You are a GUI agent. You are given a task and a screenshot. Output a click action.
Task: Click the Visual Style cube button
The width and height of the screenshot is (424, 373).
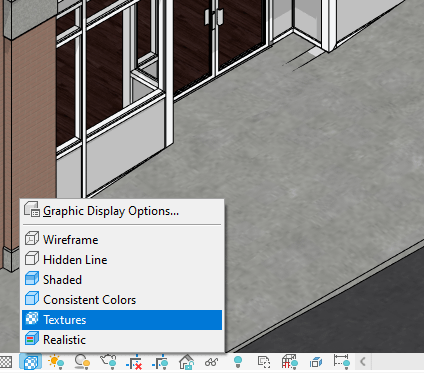point(30,362)
